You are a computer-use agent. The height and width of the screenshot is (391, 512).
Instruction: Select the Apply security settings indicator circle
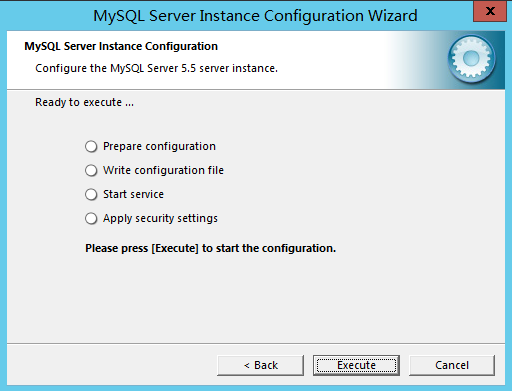click(91, 219)
